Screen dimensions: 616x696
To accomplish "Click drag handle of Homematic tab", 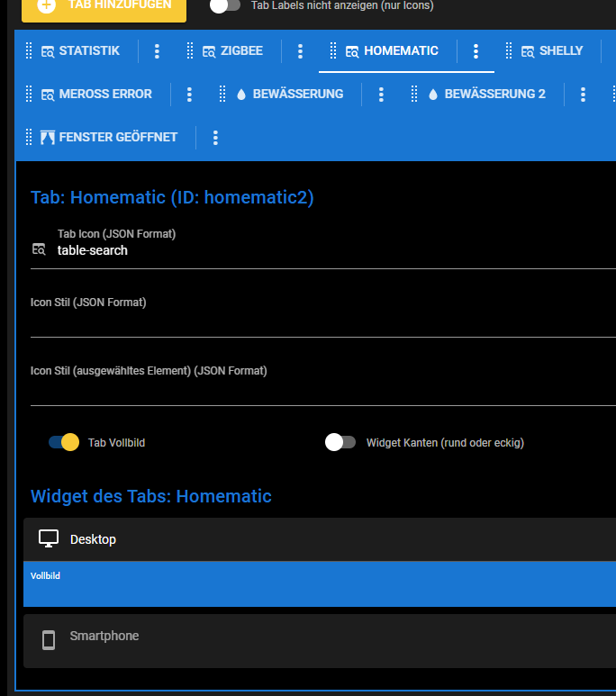I will point(333,51).
